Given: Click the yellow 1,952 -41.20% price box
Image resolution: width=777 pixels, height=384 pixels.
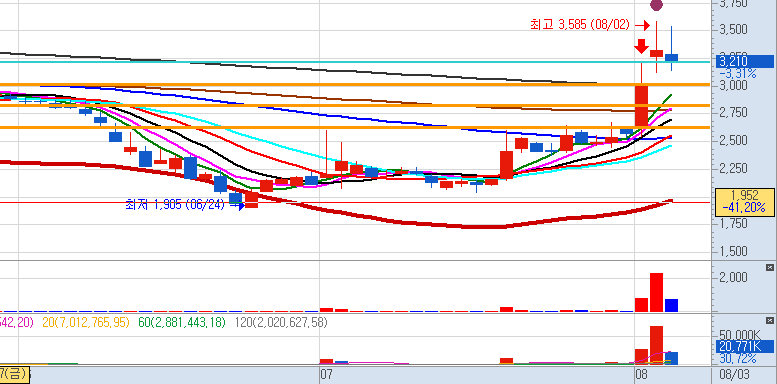Looking at the screenshot, I should tap(744, 202).
